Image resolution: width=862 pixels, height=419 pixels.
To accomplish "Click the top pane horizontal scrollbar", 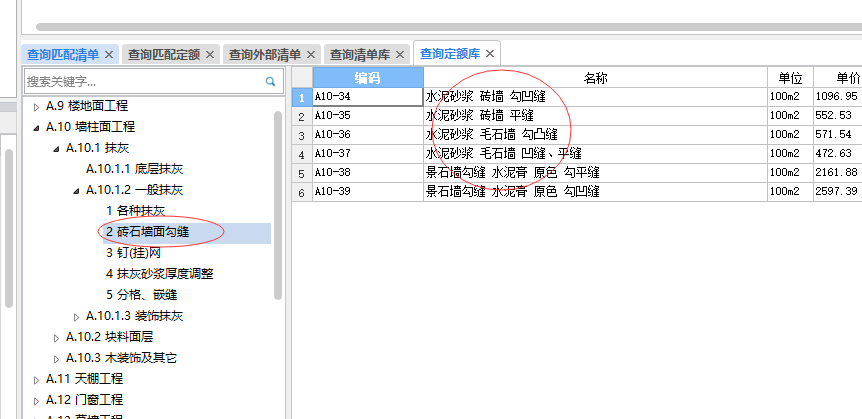I will click(449, 27).
